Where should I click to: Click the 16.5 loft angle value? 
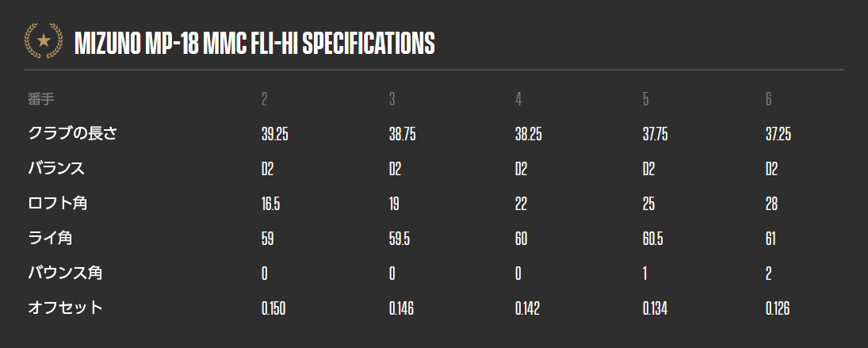pos(270,205)
